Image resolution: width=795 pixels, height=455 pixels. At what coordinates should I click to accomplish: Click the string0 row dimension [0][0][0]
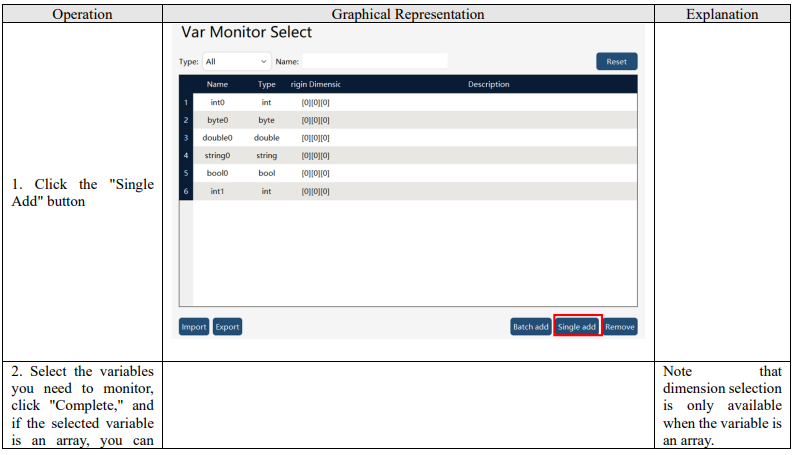coord(315,156)
